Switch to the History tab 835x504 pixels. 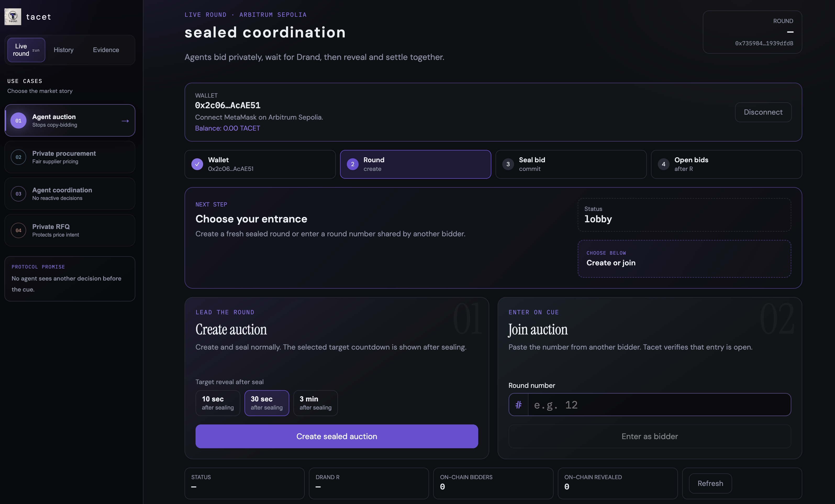point(63,50)
